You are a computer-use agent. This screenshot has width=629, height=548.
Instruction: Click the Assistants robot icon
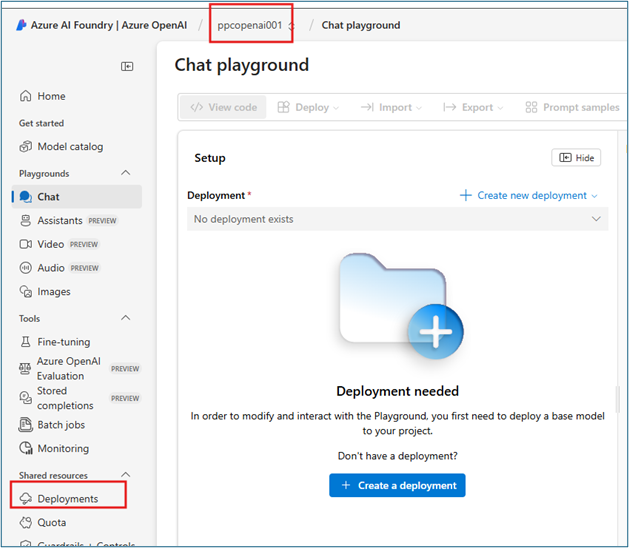pyautogui.click(x=25, y=220)
